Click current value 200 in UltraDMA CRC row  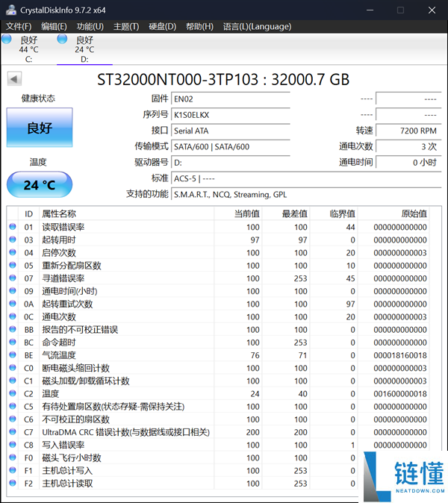252,432
